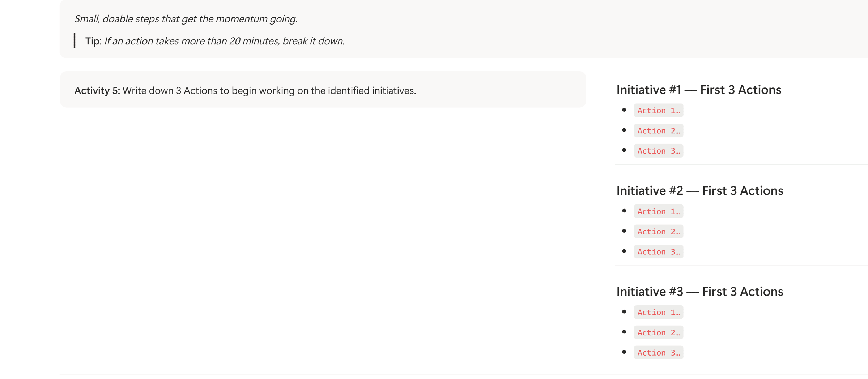Select Action 2 placeholder under Initiative #3
868x379 pixels.
pyautogui.click(x=658, y=332)
